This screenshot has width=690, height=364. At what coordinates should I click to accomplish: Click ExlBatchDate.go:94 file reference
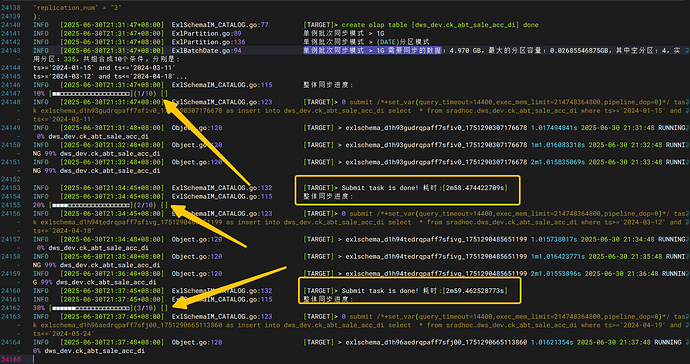click(x=206, y=51)
